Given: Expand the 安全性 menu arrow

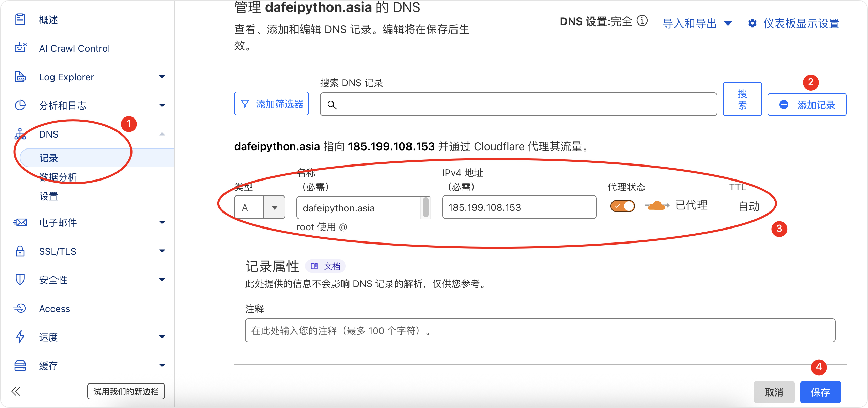Looking at the screenshot, I should [162, 280].
